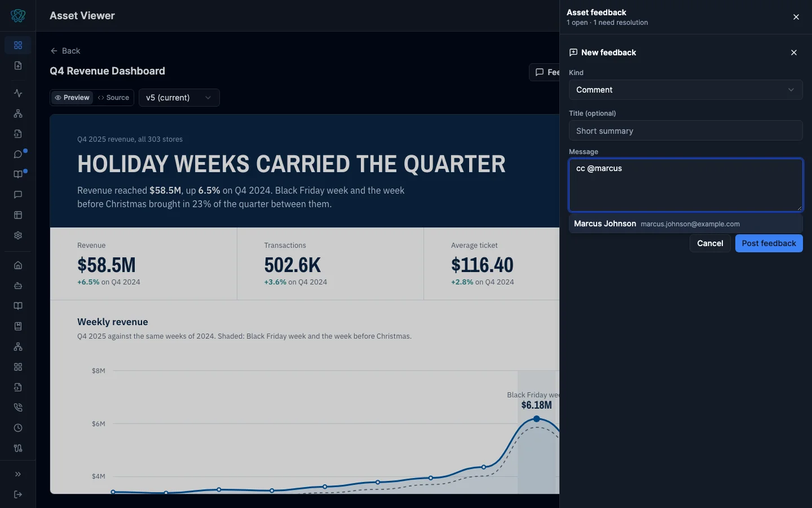Close the Asset feedback panel

click(796, 17)
